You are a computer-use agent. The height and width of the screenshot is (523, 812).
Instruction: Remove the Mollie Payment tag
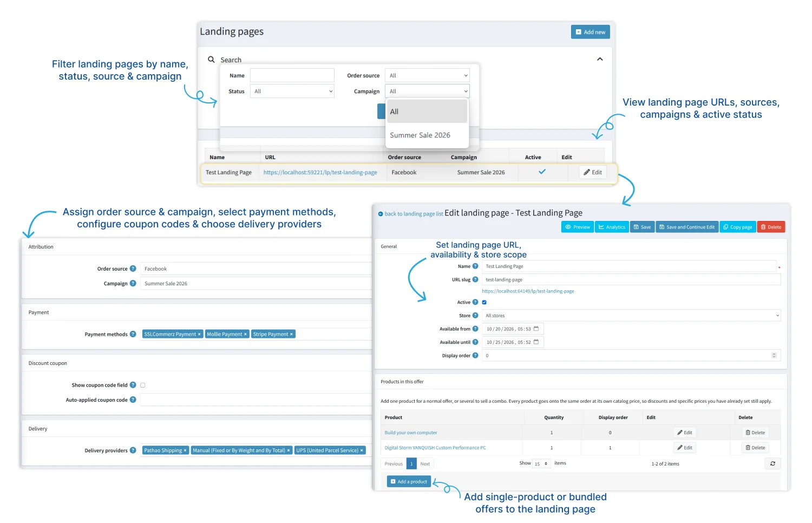[245, 335]
